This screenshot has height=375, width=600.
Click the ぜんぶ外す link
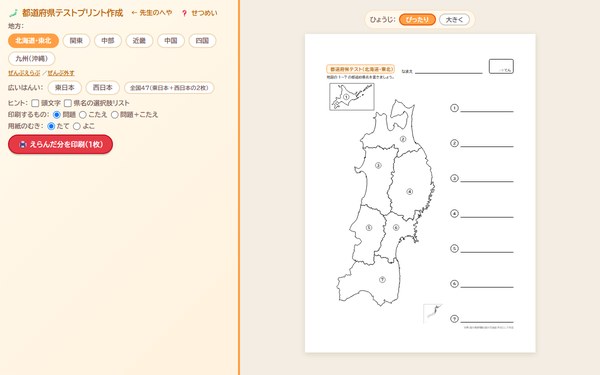pos(61,73)
